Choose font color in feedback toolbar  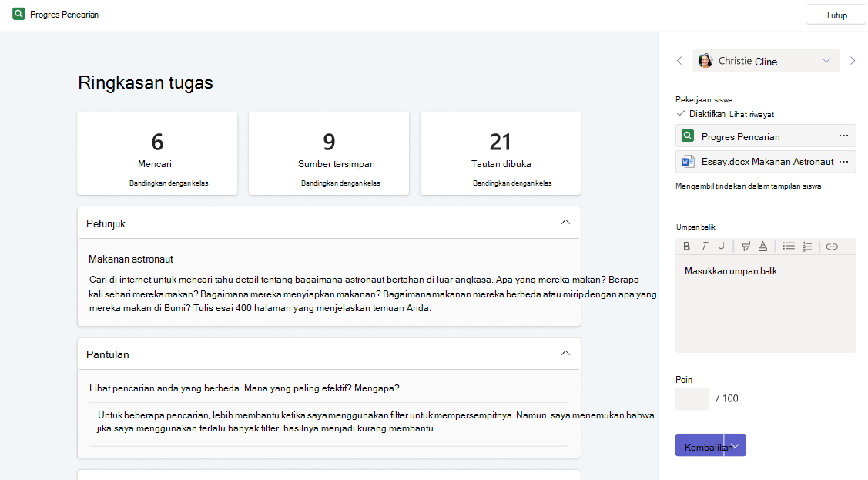762,247
